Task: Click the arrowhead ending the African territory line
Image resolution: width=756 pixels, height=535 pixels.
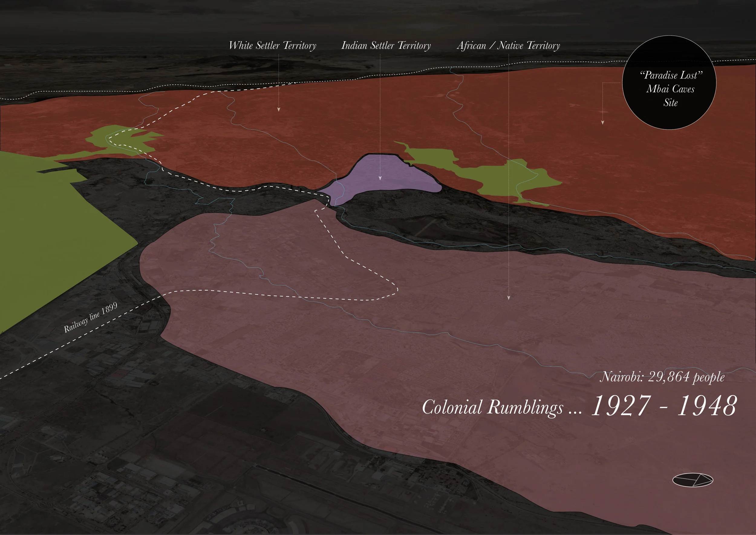Action: coord(508,297)
